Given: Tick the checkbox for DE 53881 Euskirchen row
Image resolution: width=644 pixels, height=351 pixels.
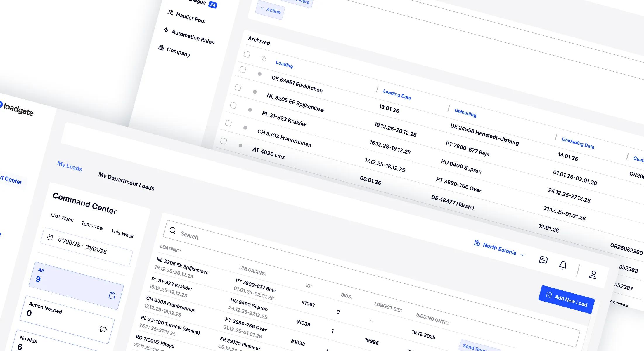Looking at the screenshot, I should coord(243,70).
